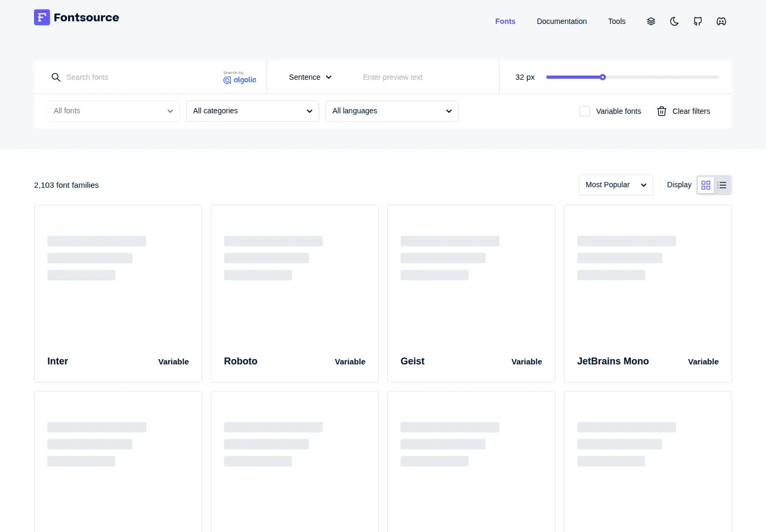The image size is (766, 532).
Task: Open the Documentation nav item
Action: (562, 21)
